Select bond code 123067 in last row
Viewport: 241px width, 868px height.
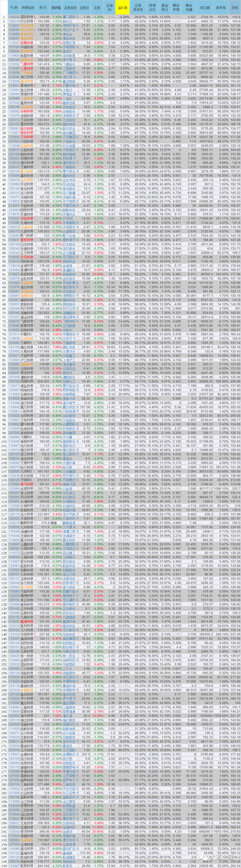tap(14, 865)
